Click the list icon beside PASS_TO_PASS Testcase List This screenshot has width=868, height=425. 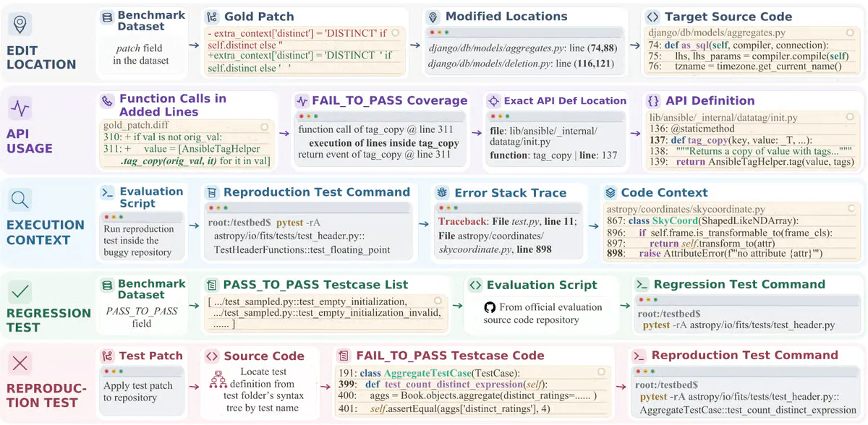click(x=212, y=286)
